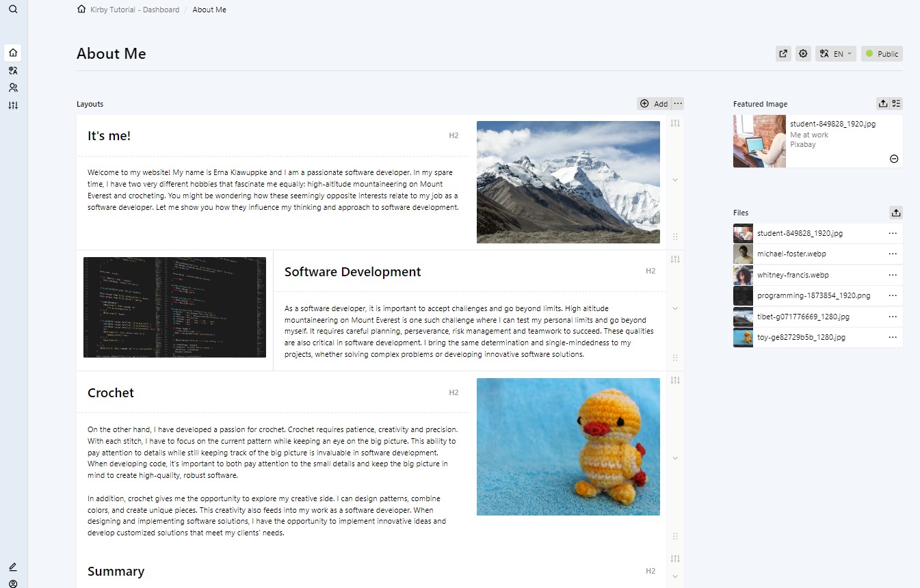
Task: Open options for student-849828_1920.jpg in Files
Action: click(893, 233)
